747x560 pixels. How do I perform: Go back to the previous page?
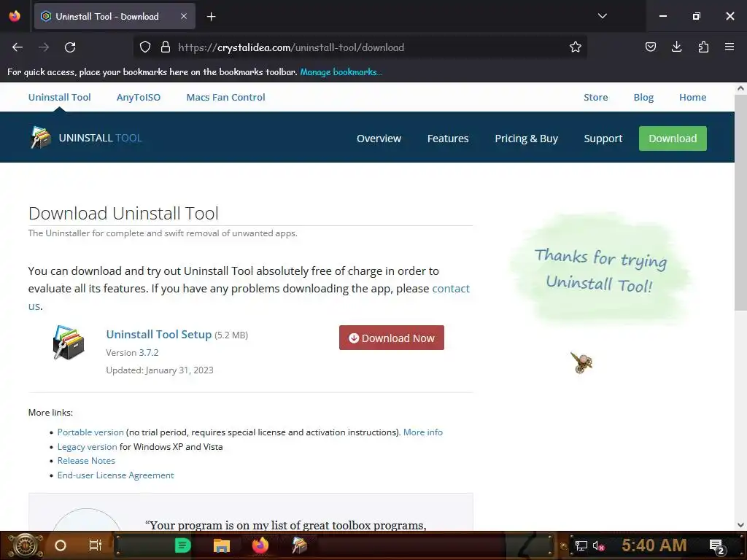coord(18,47)
